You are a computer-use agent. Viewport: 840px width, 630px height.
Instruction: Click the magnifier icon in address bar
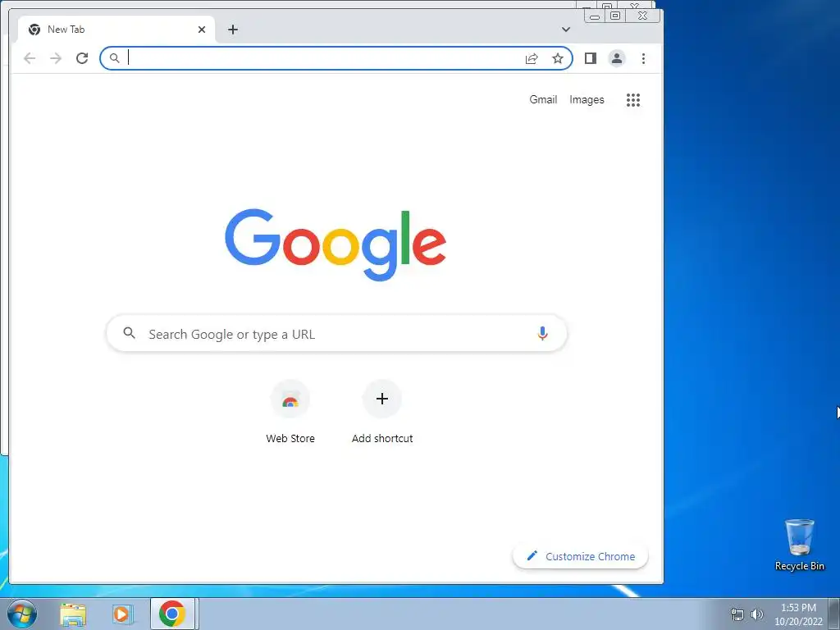[x=114, y=58]
